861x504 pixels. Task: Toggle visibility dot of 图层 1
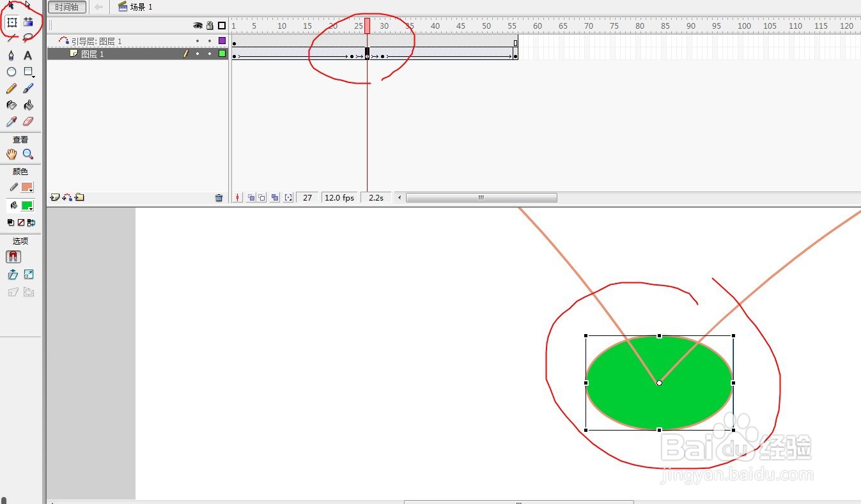[198, 54]
